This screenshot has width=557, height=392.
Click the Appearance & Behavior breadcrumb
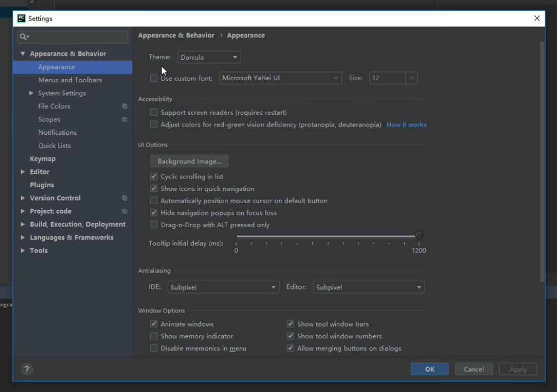tap(176, 35)
